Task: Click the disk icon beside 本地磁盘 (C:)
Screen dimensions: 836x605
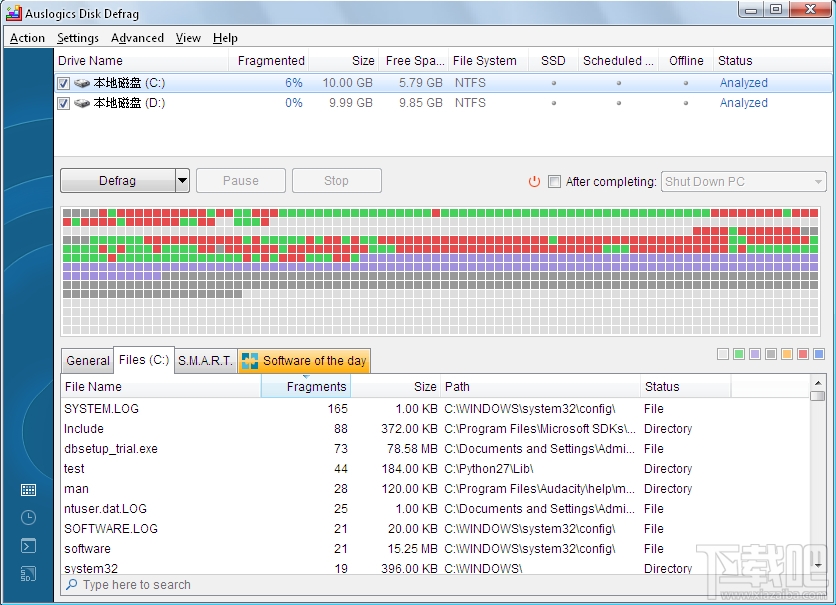Action: tap(80, 83)
